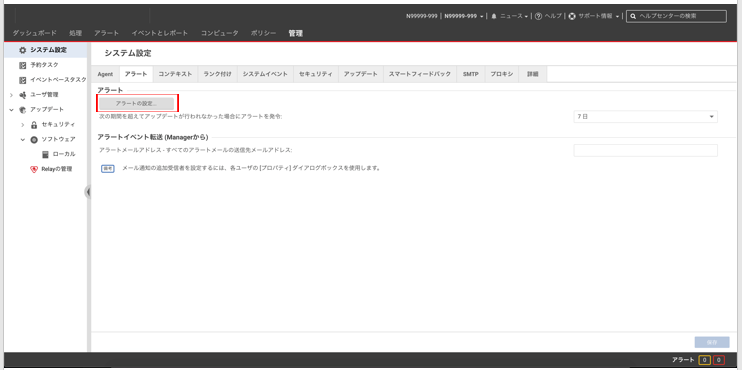Click the search magnifier icon

coord(633,16)
